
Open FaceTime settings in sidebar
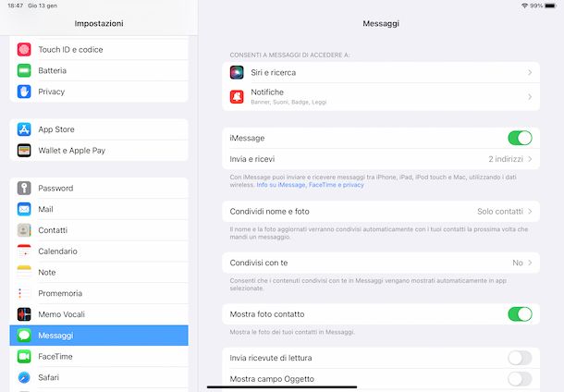pyautogui.click(x=99, y=356)
